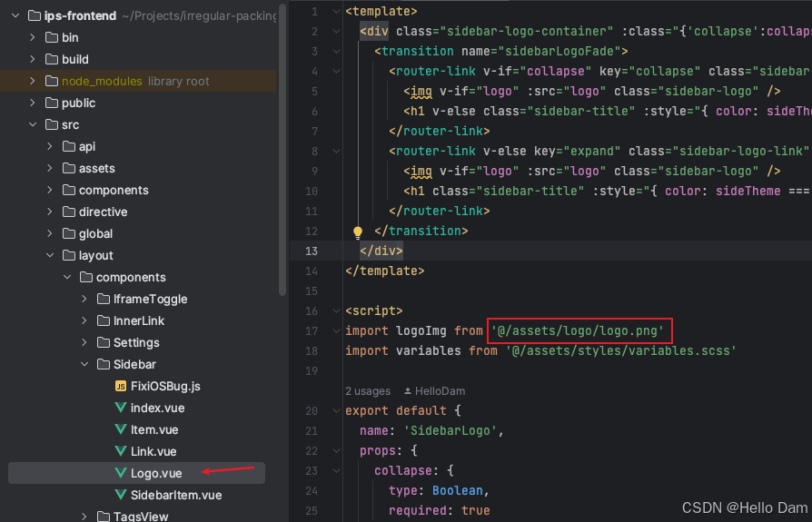Expand the TagsView folder chevron

pos(84,516)
